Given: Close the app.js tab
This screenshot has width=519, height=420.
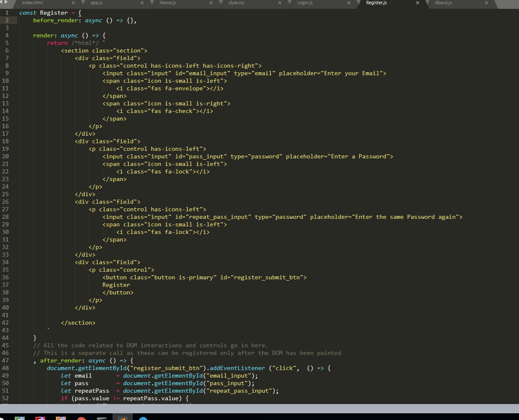Looking at the screenshot, I should click(142, 3).
